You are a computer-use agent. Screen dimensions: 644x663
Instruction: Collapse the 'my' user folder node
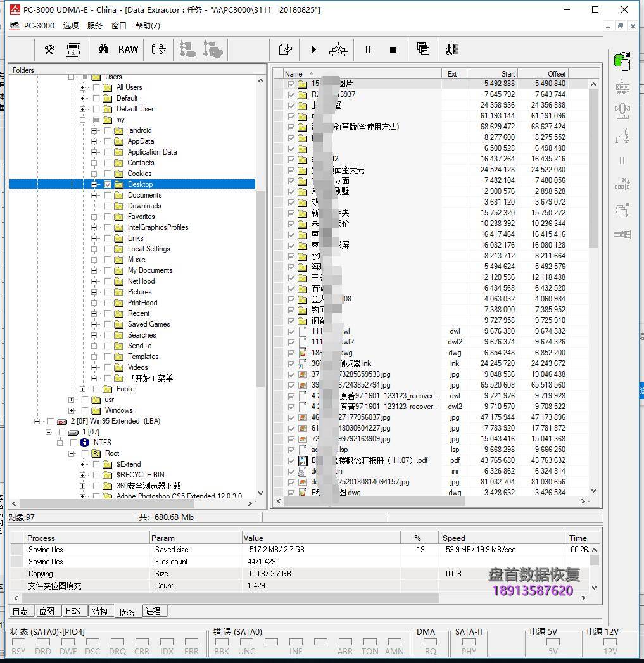pos(83,120)
